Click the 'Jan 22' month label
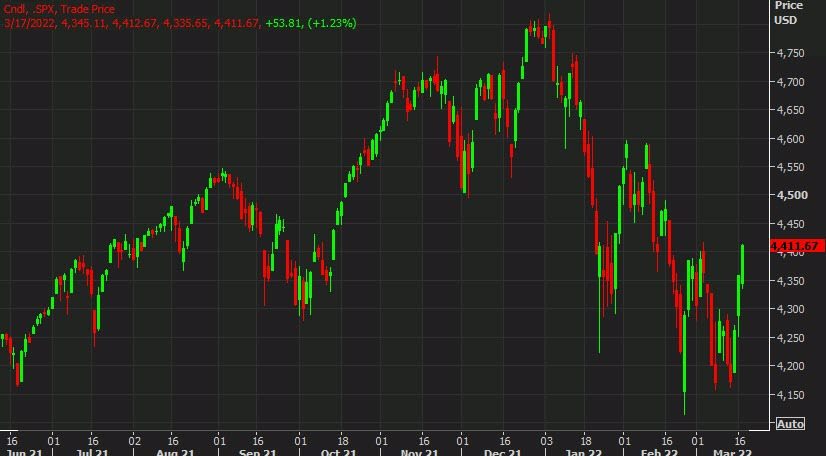The width and height of the screenshot is (826, 456). coord(583,452)
